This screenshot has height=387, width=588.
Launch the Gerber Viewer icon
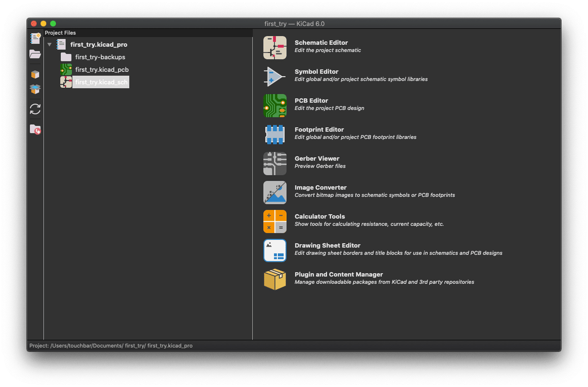[x=275, y=163]
